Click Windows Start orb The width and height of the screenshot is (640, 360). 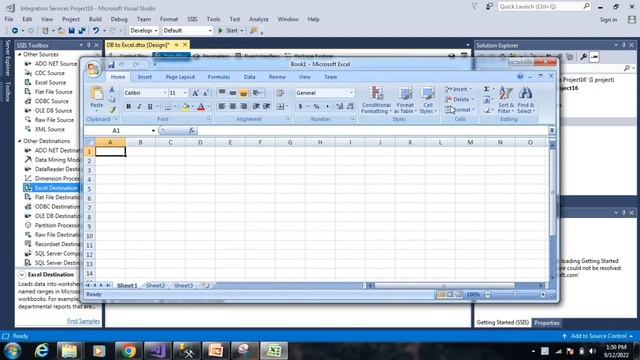point(12,351)
